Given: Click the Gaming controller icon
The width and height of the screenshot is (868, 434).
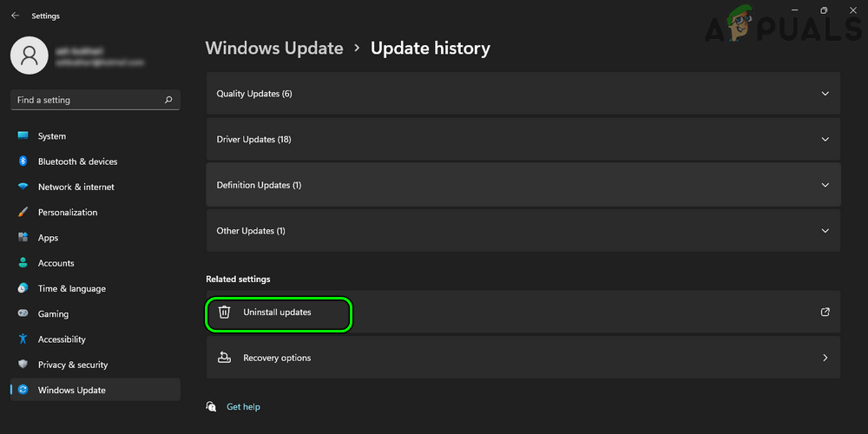Looking at the screenshot, I should click(x=23, y=314).
